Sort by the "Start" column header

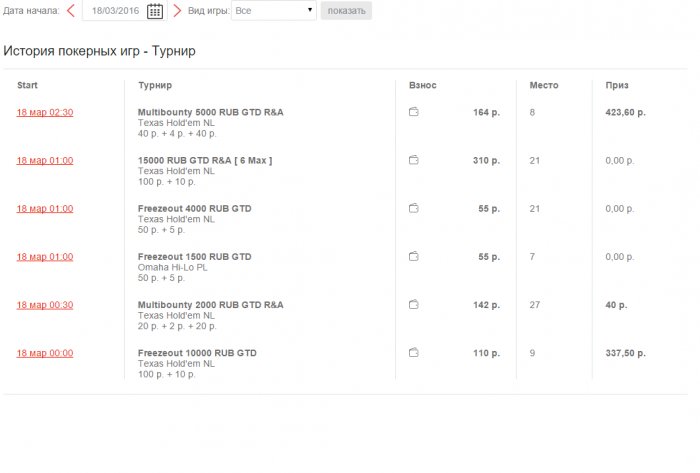[28, 85]
